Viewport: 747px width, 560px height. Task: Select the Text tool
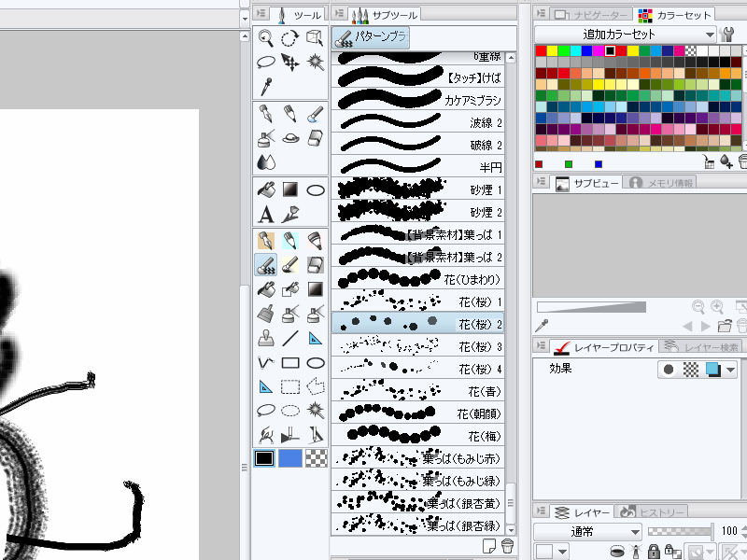[265, 215]
